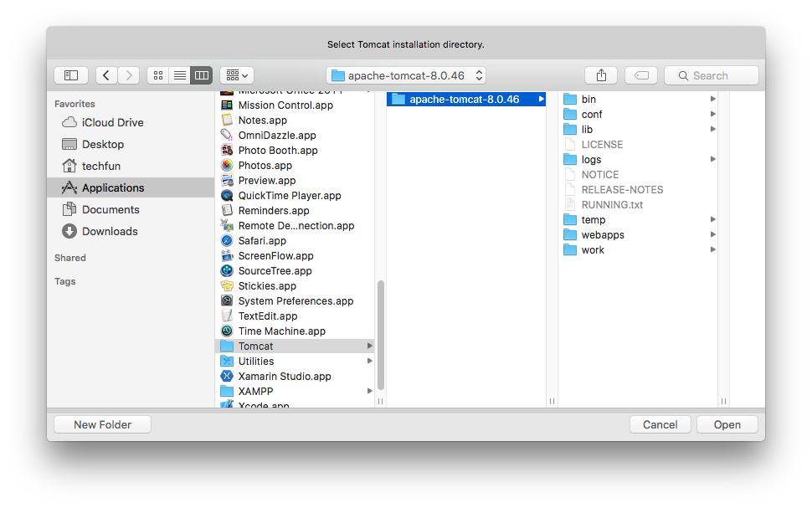Select Photos.app
This screenshot has width=812, height=508.
[x=296, y=165]
